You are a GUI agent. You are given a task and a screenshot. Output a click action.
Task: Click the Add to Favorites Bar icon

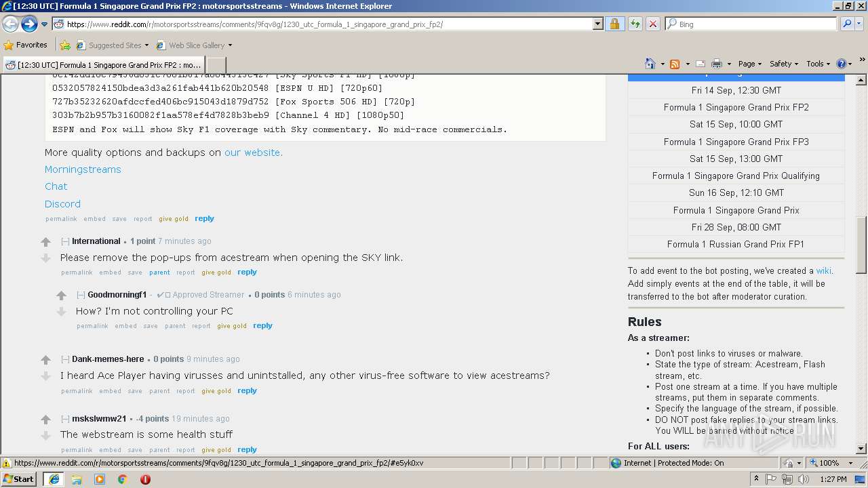[x=65, y=45]
